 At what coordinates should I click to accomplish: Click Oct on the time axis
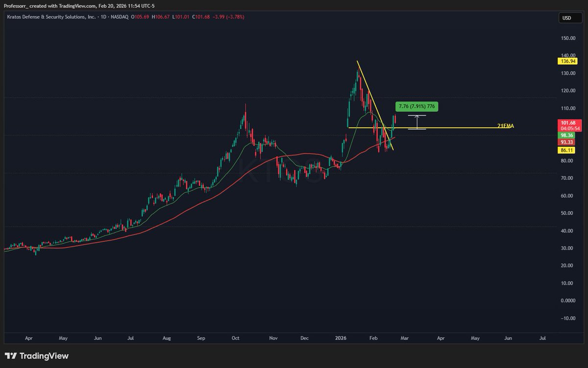pyautogui.click(x=235, y=338)
